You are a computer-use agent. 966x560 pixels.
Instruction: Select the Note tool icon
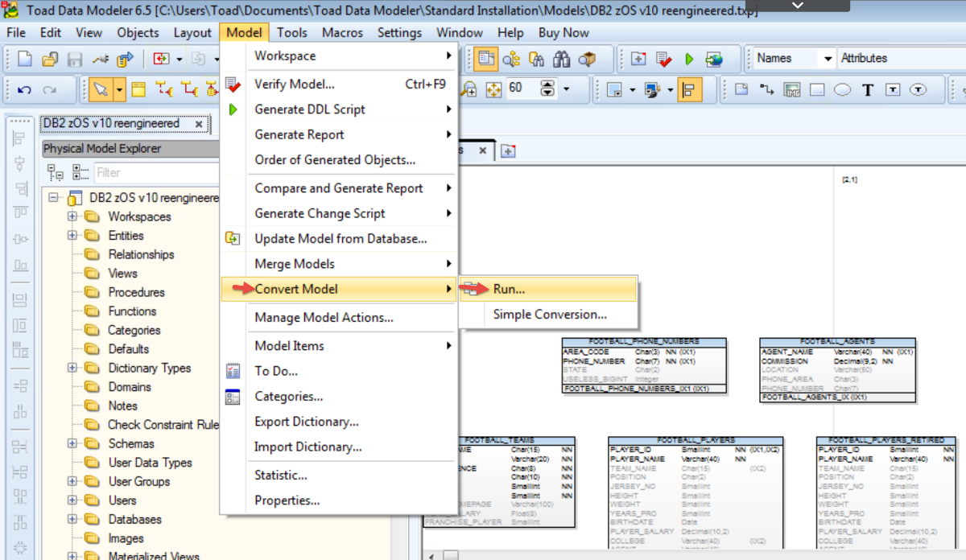click(741, 89)
